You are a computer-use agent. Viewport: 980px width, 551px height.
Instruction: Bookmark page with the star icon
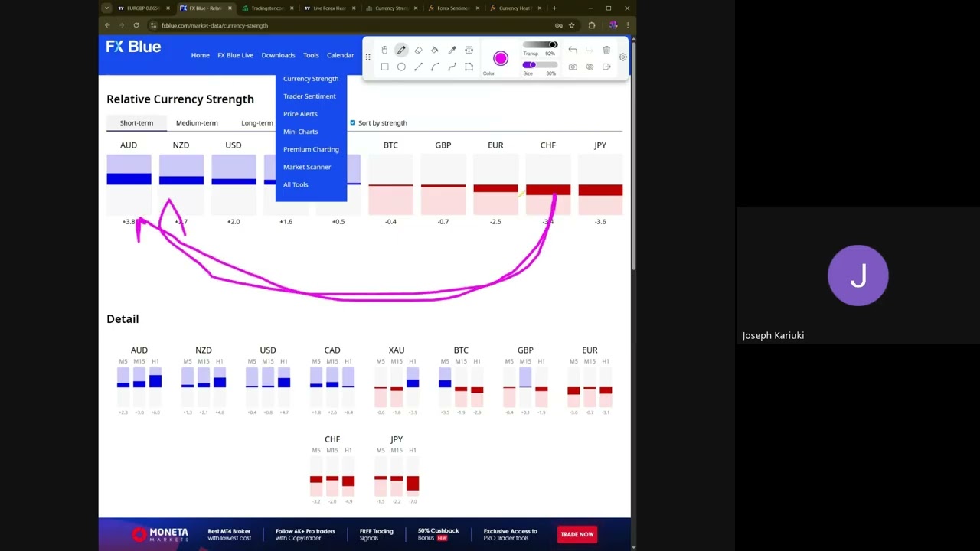571,25
